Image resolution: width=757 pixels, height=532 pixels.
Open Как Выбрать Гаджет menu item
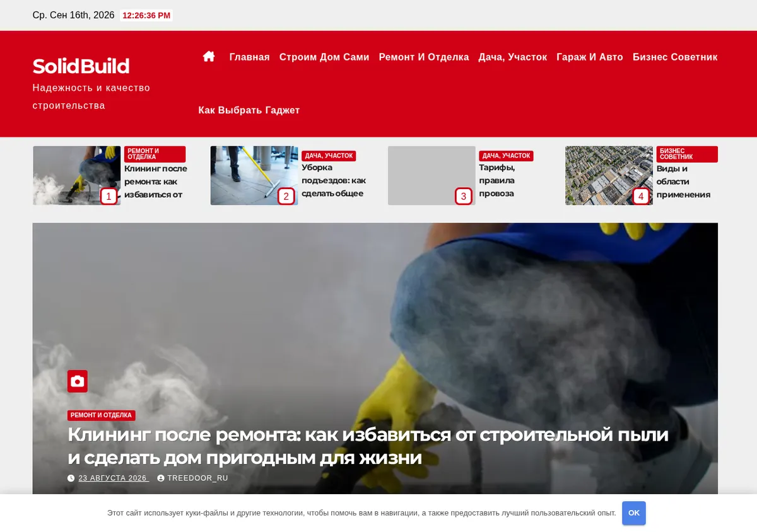point(249,110)
